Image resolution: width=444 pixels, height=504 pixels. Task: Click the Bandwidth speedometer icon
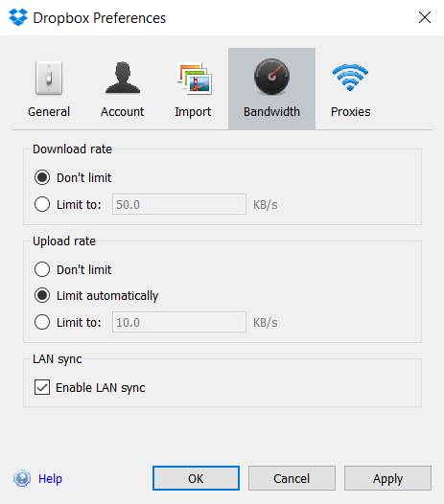[x=271, y=77]
